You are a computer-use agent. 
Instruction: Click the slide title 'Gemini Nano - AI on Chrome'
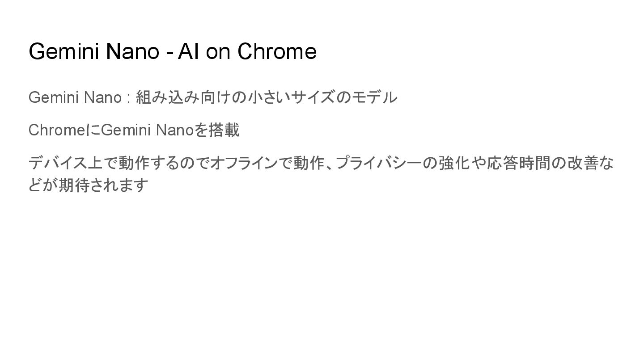[x=173, y=51]
